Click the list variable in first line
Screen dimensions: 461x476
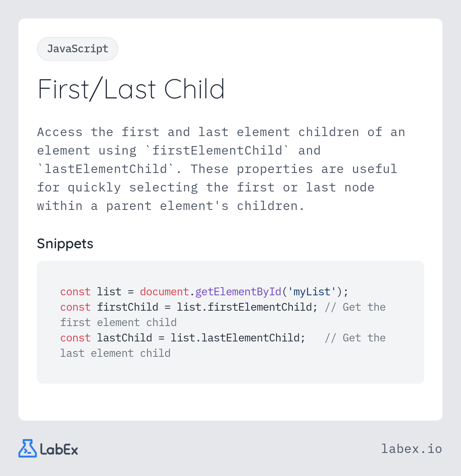pyautogui.click(x=109, y=292)
